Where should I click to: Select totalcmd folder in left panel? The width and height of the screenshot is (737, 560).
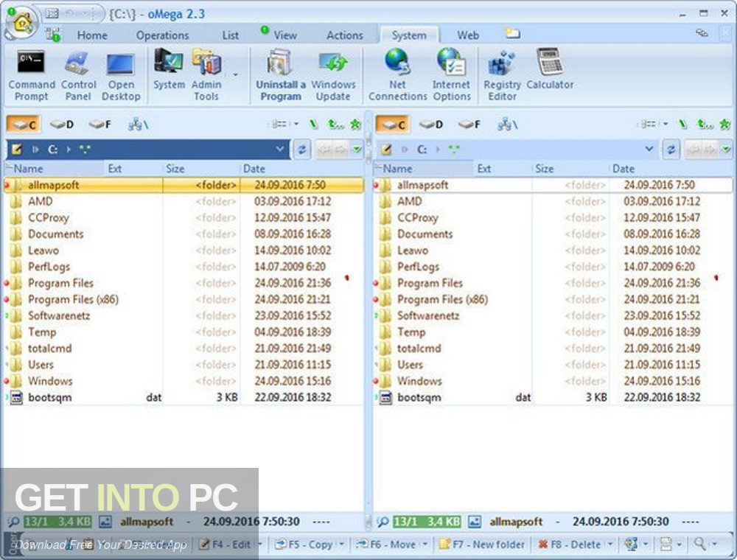(x=184, y=348)
